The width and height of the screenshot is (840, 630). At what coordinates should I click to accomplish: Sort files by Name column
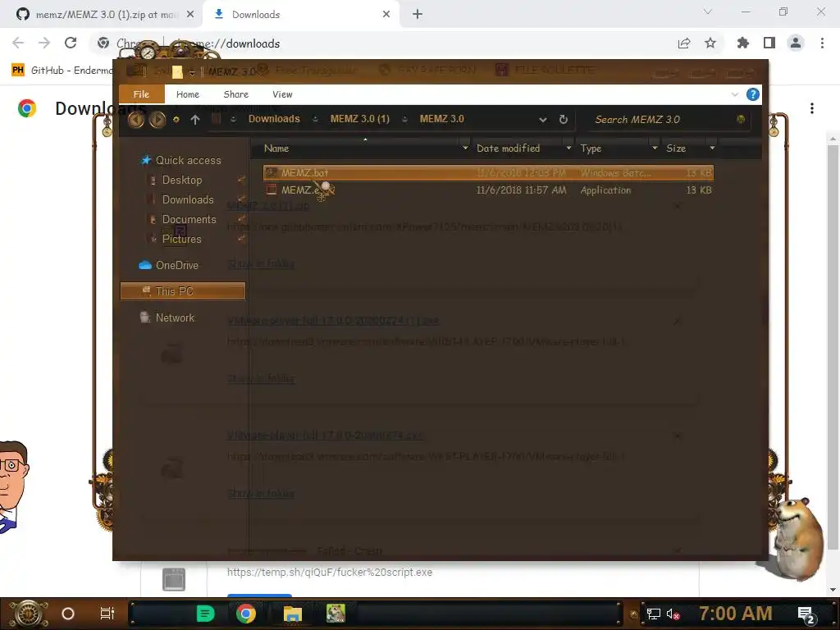pyautogui.click(x=276, y=148)
